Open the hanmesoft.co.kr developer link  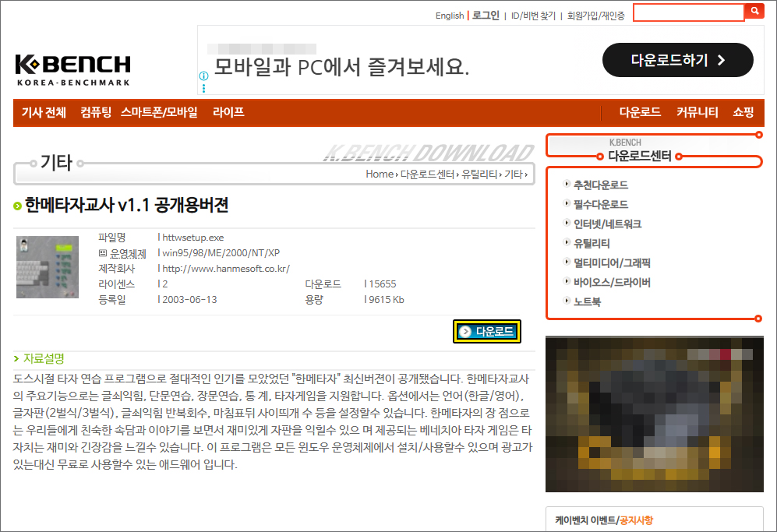(226, 269)
